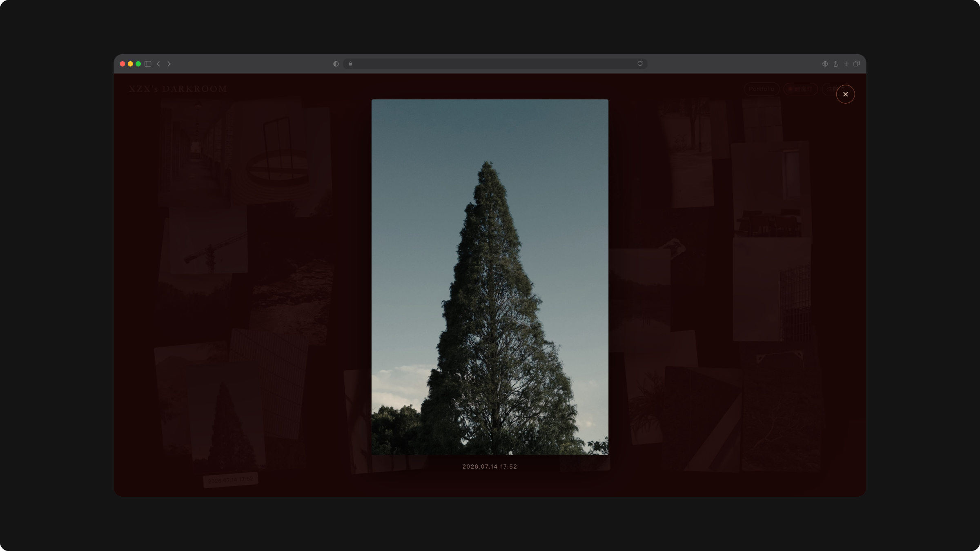Click the 2026.07.14 17:52 caption under photo
Image resolution: width=980 pixels, height=551 pixels.
[490, 467]
